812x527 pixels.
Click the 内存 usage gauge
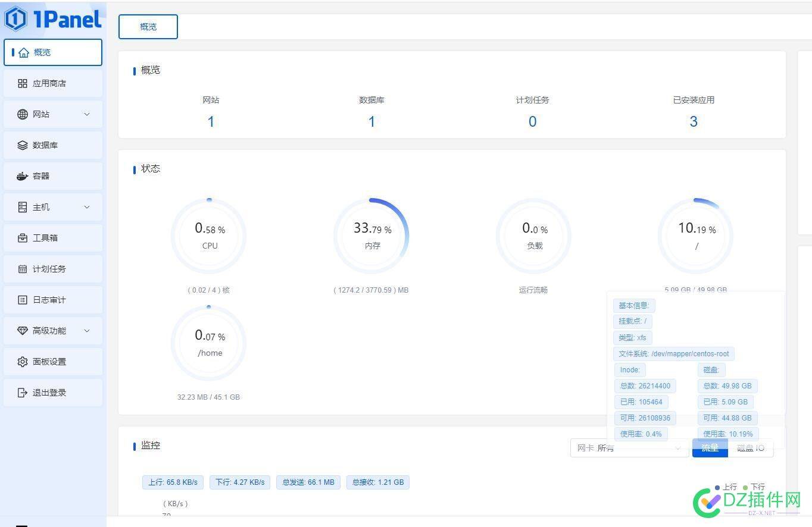(x=371, y=236)
